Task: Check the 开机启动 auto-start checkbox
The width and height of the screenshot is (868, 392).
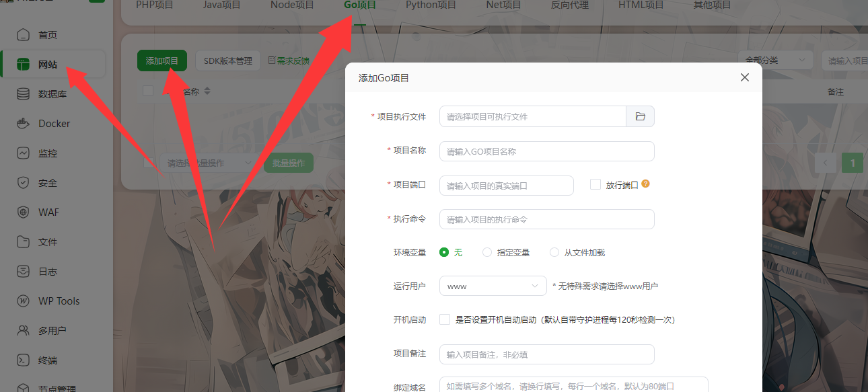Action: [x=445, y=319]
